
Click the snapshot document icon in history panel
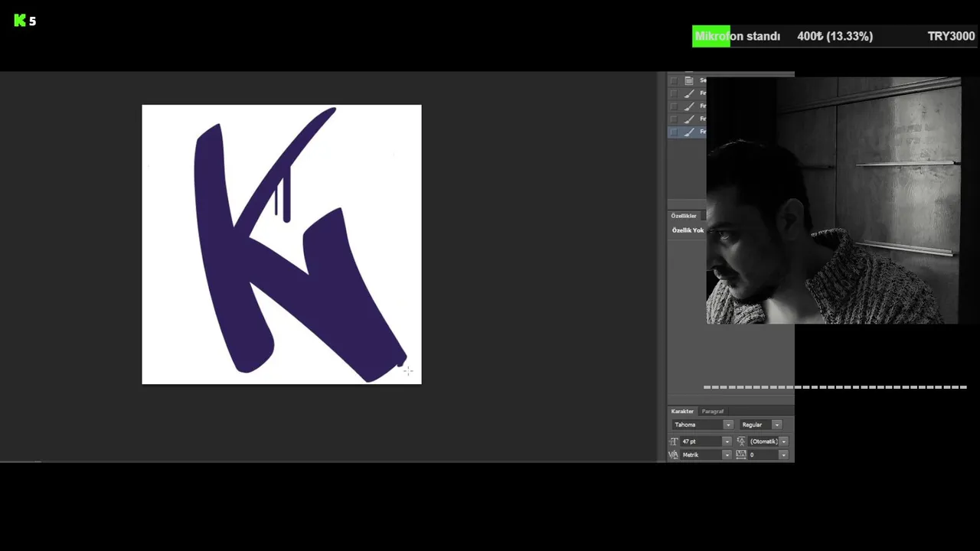pos(689,80)
